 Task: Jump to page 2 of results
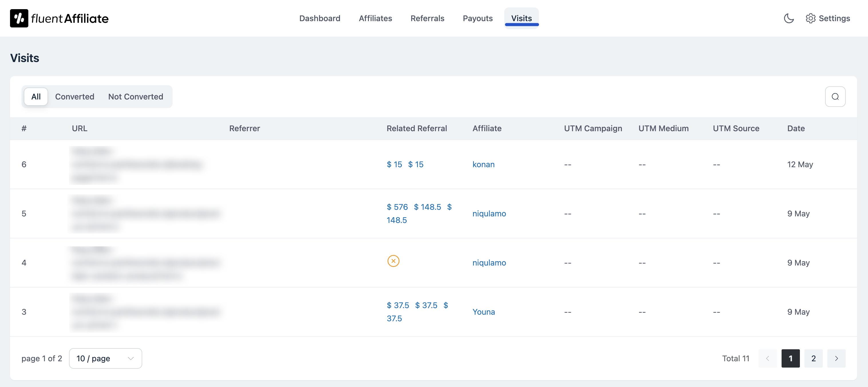click(x=813, y=358)
